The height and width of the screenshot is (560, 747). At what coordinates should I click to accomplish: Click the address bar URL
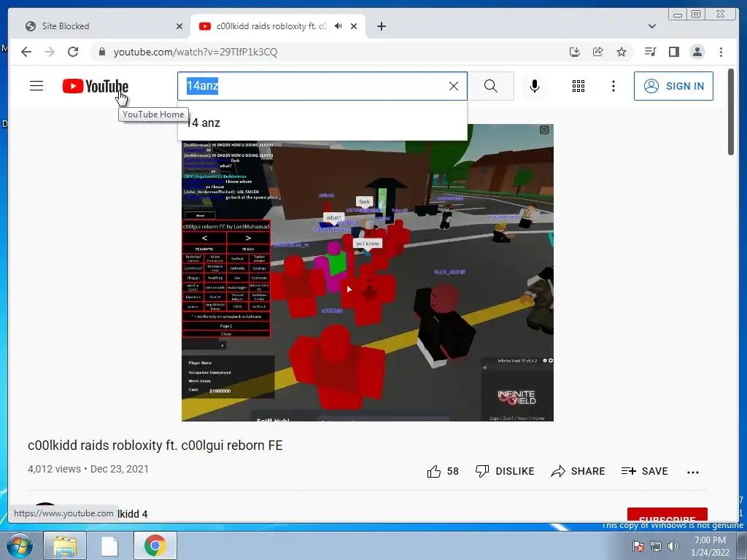(196, 52)
